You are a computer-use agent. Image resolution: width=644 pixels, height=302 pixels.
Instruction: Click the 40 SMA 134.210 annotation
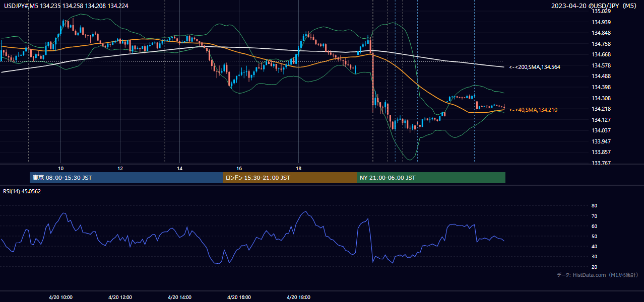click(533, 110)
